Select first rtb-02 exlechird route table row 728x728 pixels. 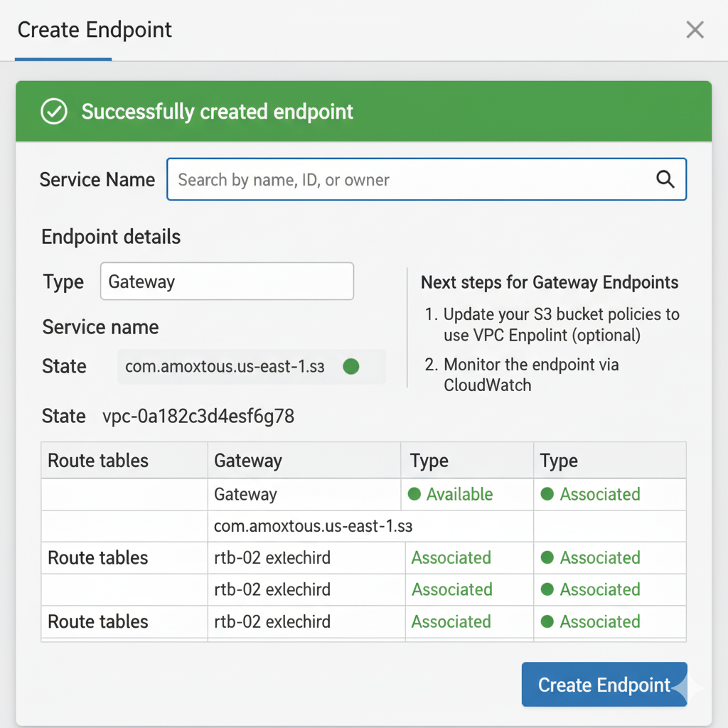tap(272, 557)
